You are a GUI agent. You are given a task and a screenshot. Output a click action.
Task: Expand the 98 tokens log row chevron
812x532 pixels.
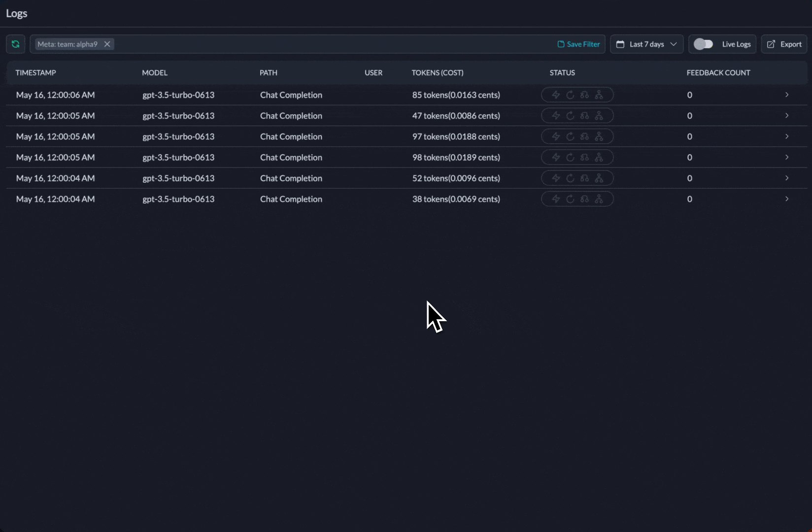pyautogui.click(x=787, y=157)
